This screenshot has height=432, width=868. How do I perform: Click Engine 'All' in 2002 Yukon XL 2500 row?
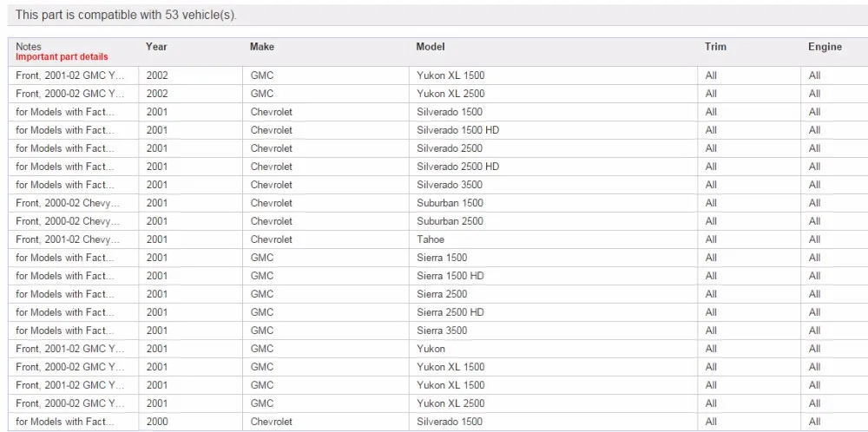point(814,94)
